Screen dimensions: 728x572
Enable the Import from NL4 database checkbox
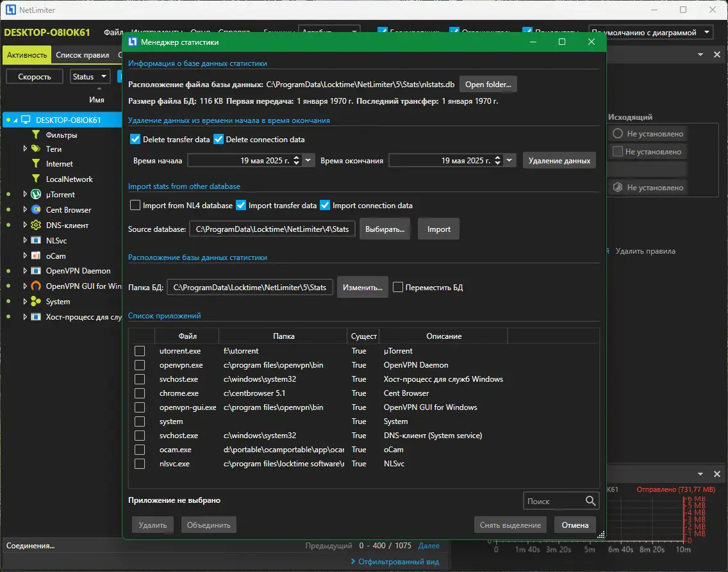coord(135,206)
